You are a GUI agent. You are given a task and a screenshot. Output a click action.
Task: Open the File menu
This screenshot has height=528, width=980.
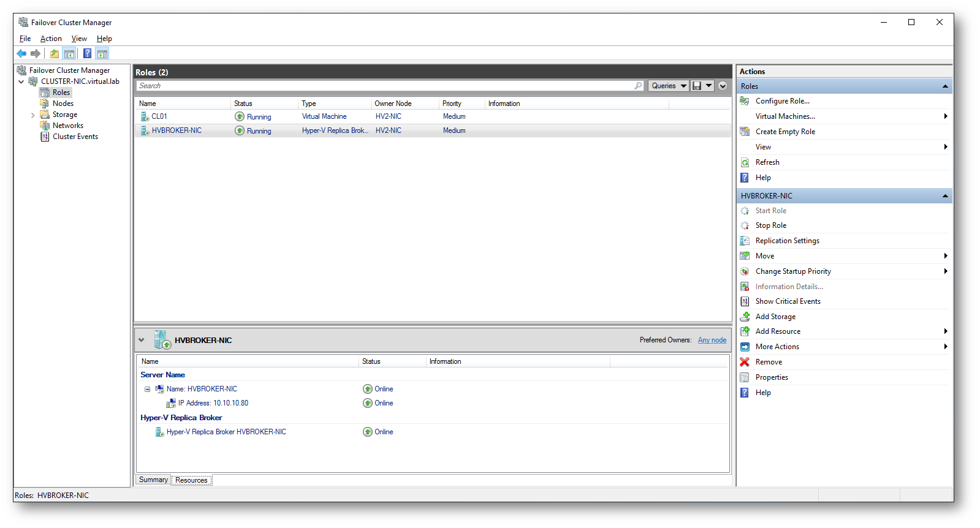25,39
